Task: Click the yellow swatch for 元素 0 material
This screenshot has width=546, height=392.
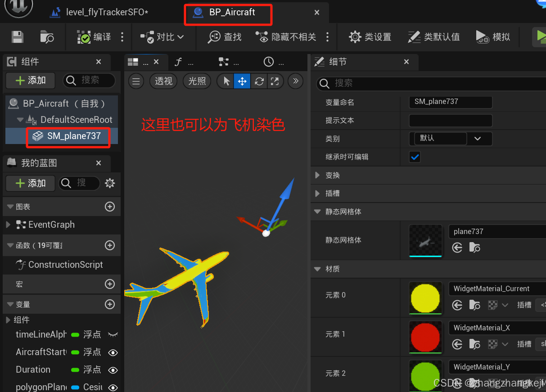Action: (425, 298)
